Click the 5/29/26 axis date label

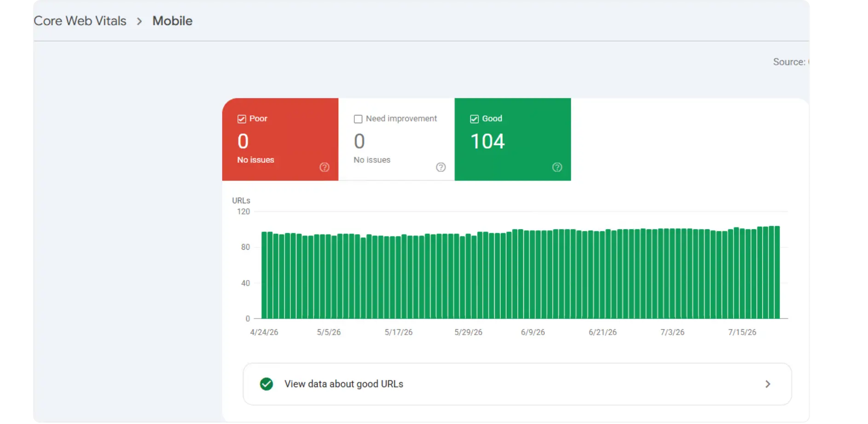click(469, 332)
